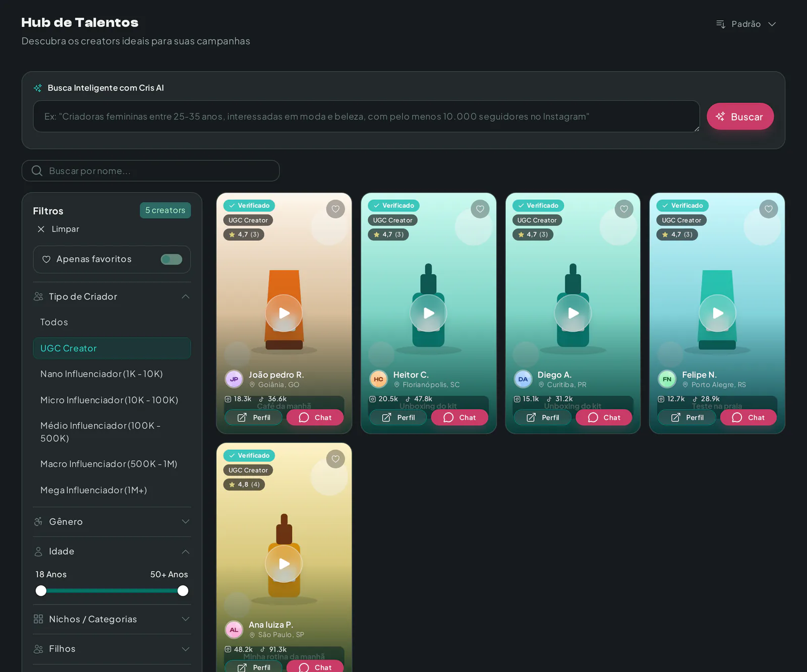Toggle the Apenas favoritos switch
The width and height of the screenshot is (807, 672).
pyautogui.click(x=171, y=259)
